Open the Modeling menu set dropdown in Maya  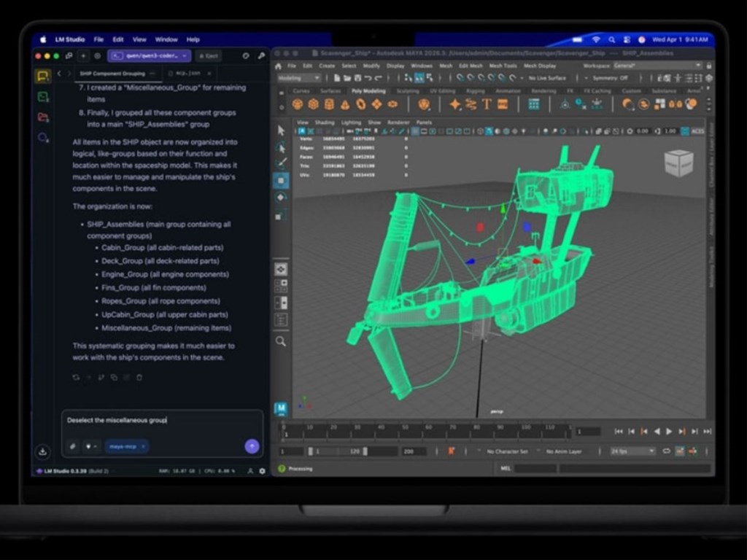[x=298, y=77]
